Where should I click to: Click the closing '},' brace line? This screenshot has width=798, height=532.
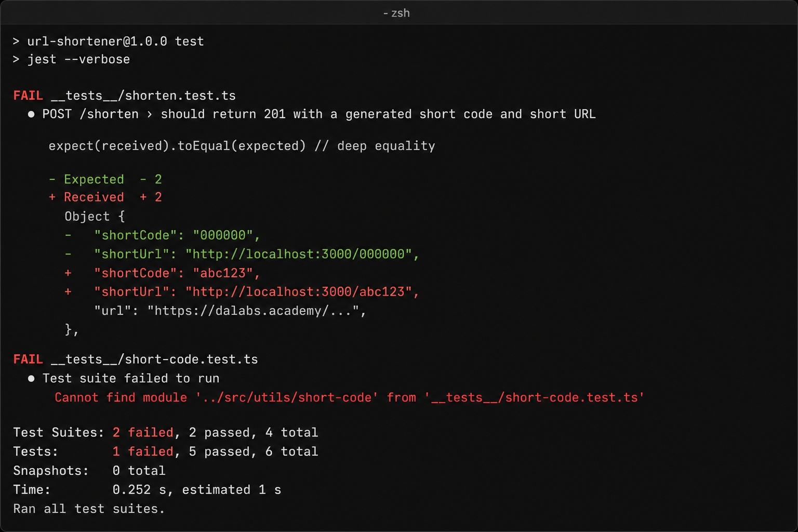pos(72,329)
